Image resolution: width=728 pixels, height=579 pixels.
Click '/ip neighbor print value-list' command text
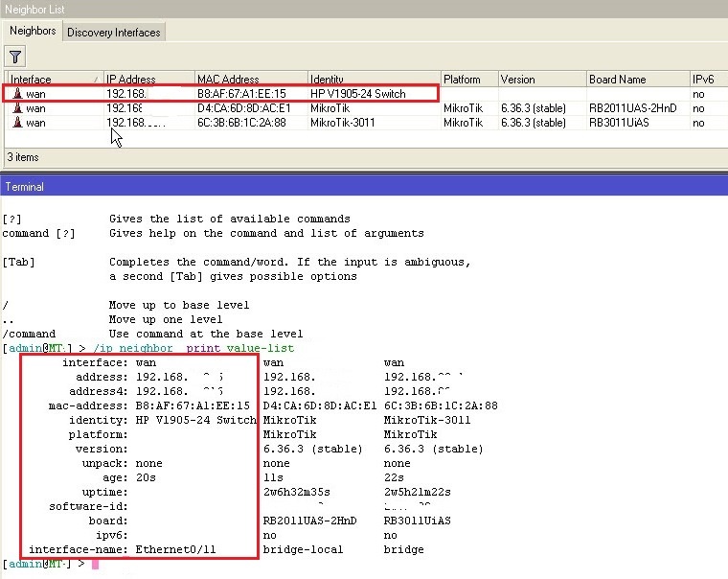[193, 348]
